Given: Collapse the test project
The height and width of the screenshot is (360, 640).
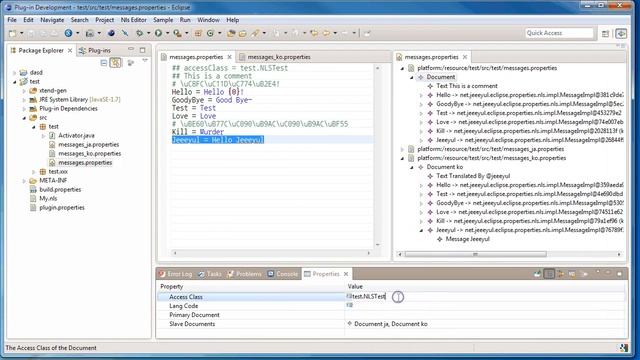Looking at the screenshot, I should [x=15, y=82].
